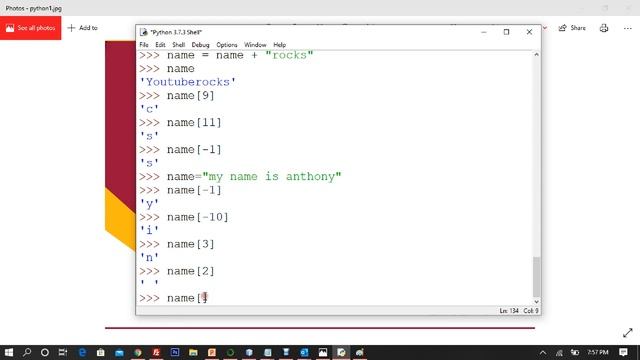Close the Python Shell window
Image resolution: width=640 pixels, height=360 pixels.
pyautogui.click(x=529, y=32)
